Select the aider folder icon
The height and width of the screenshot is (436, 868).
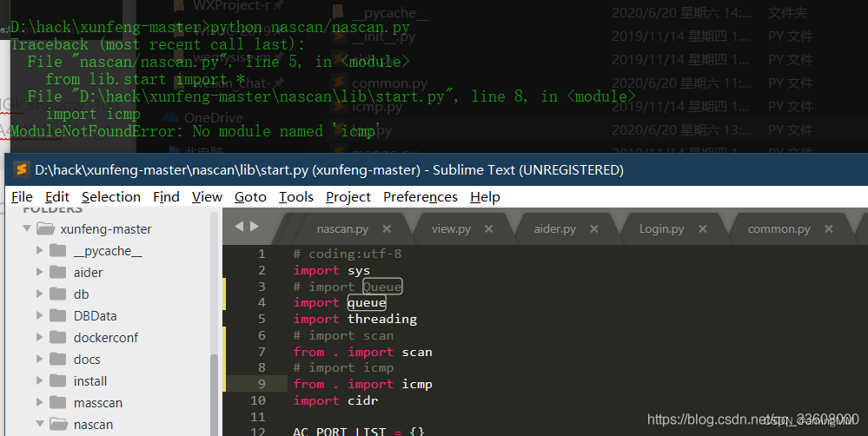(x=57, y=272)
